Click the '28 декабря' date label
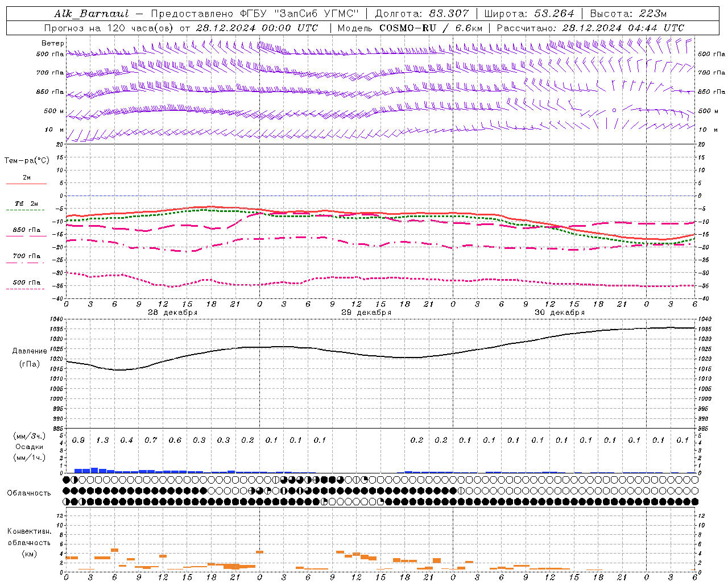 tap(172, 313)
